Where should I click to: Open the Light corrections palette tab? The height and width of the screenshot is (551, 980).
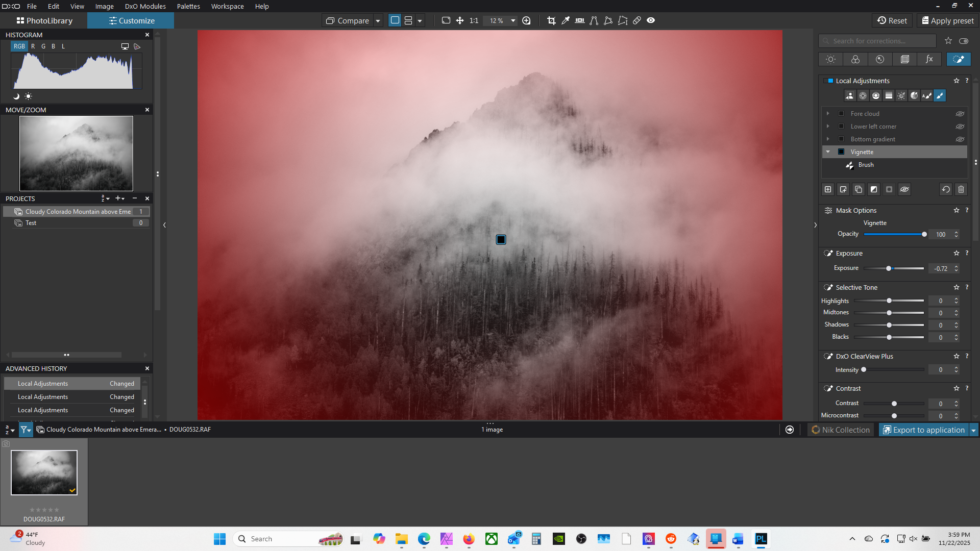(830, 59)
